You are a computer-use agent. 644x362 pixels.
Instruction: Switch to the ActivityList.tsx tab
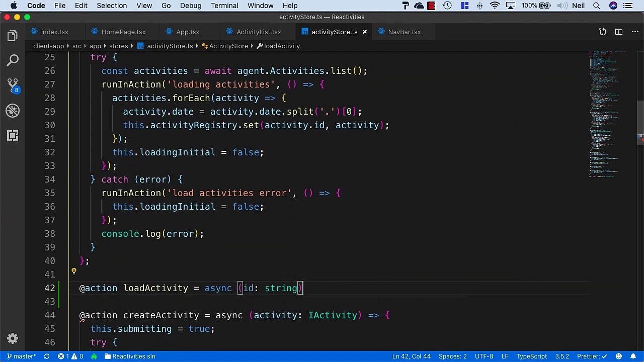(259, 32)
